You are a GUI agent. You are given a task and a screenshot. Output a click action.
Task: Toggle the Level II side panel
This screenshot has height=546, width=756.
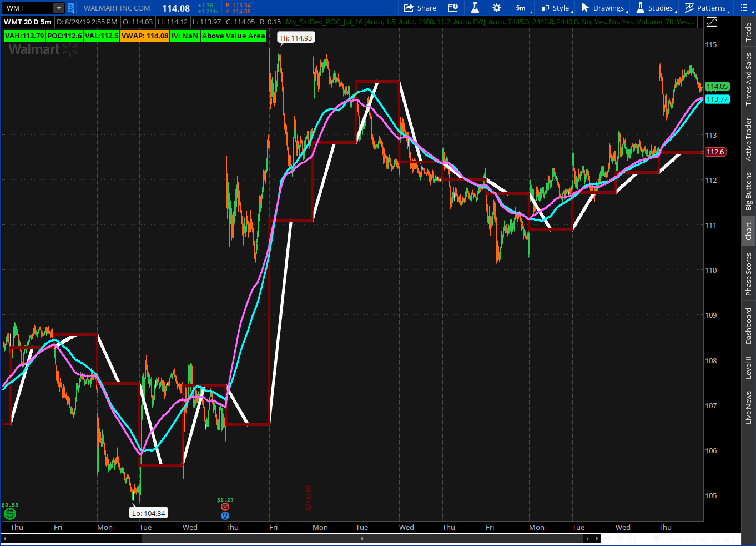(749, 368)
